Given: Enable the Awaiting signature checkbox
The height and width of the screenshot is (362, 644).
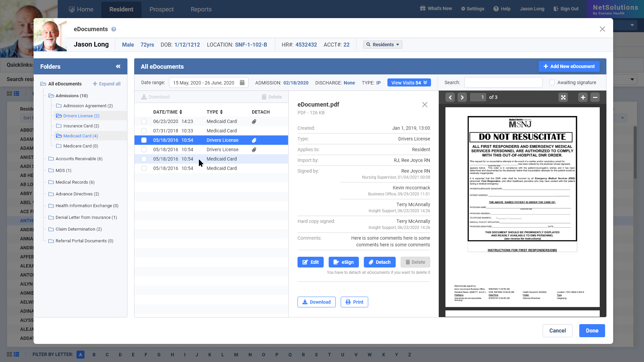Looking at the screenshot, I should [x=552, y=82].
